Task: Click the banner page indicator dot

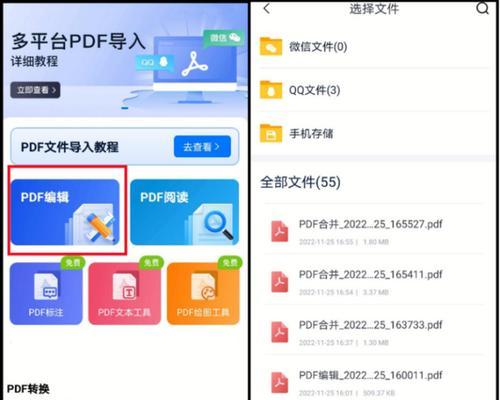Action: coord(125,108)
